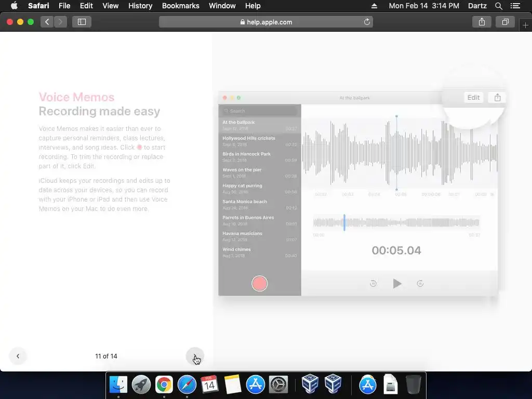Open the File menu
This screenshot has height=399, width=532.
pyautogui.click(x=64, y=6)
